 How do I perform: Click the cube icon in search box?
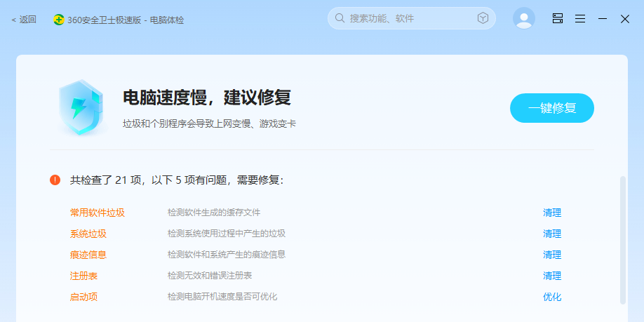483,18
